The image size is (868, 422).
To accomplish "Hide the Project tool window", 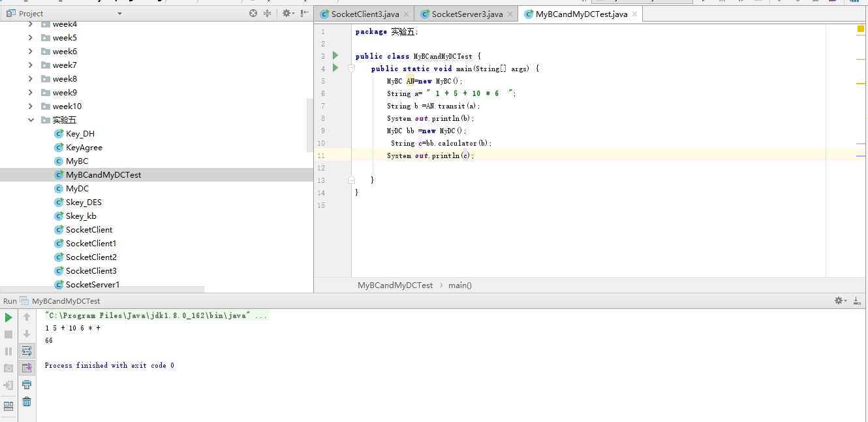I will point(304,13).
